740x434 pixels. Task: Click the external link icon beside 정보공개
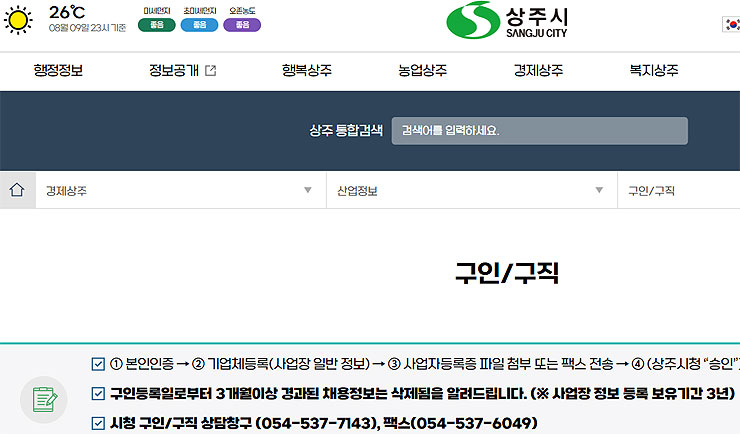pos(210,71)
